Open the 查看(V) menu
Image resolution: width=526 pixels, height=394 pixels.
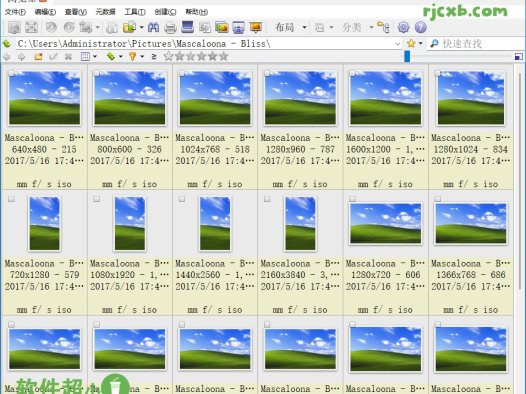pyautogui.click(x=75, y=12)
